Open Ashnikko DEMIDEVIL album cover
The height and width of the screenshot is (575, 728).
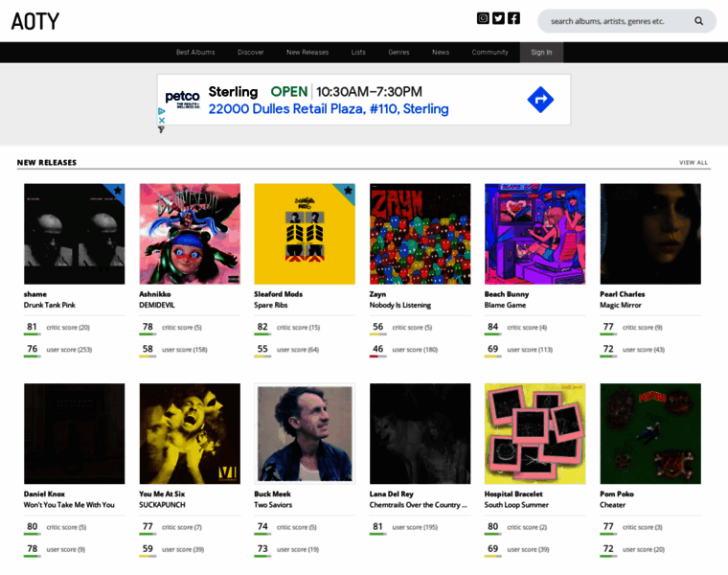coord(190,234)
